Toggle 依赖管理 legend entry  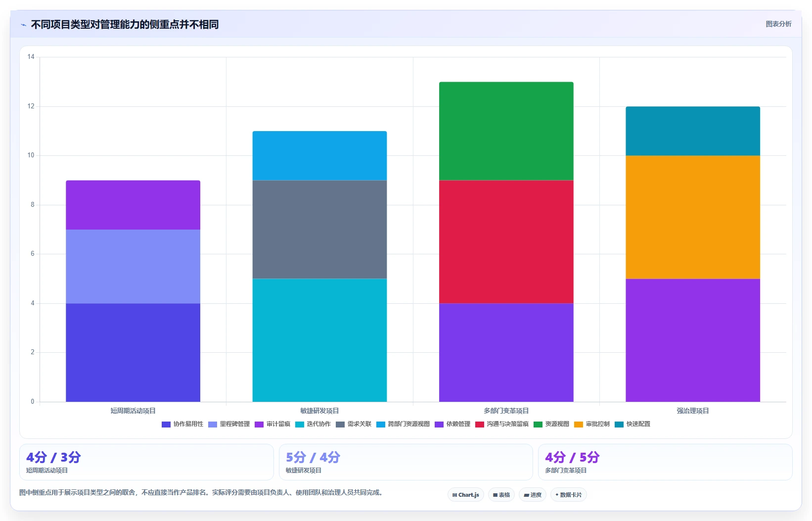tap(452, 424)
